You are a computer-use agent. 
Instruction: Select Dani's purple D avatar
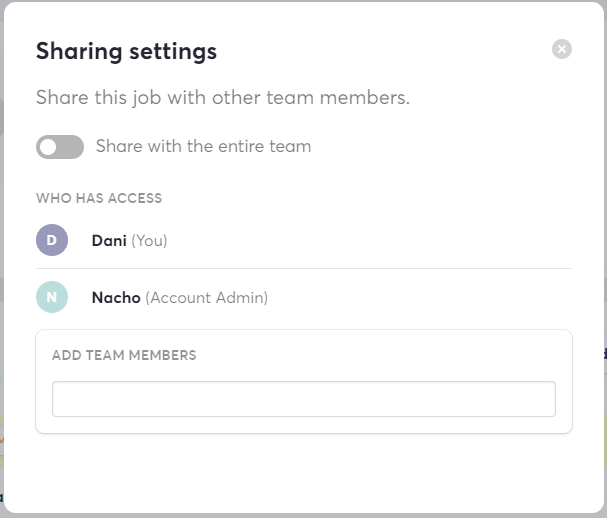(52, 240)
